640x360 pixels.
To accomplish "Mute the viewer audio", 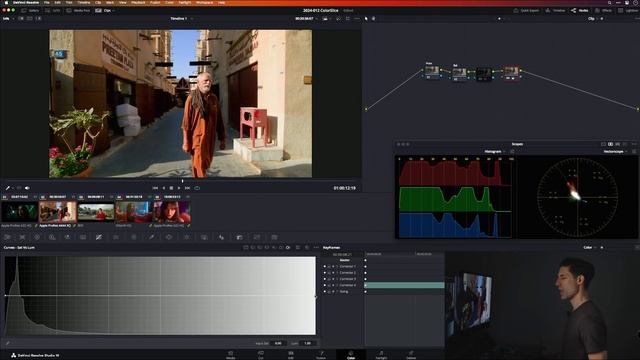I will 27,188.
